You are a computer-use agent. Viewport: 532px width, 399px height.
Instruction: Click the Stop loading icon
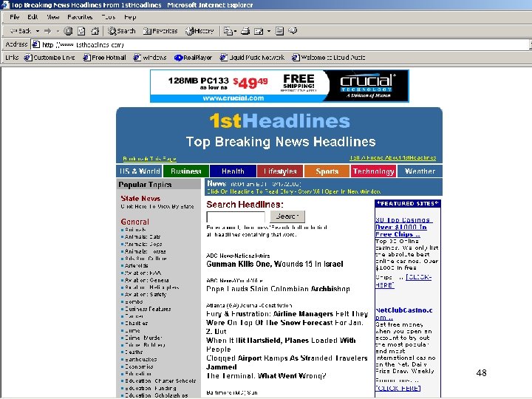tap(68, 31)
